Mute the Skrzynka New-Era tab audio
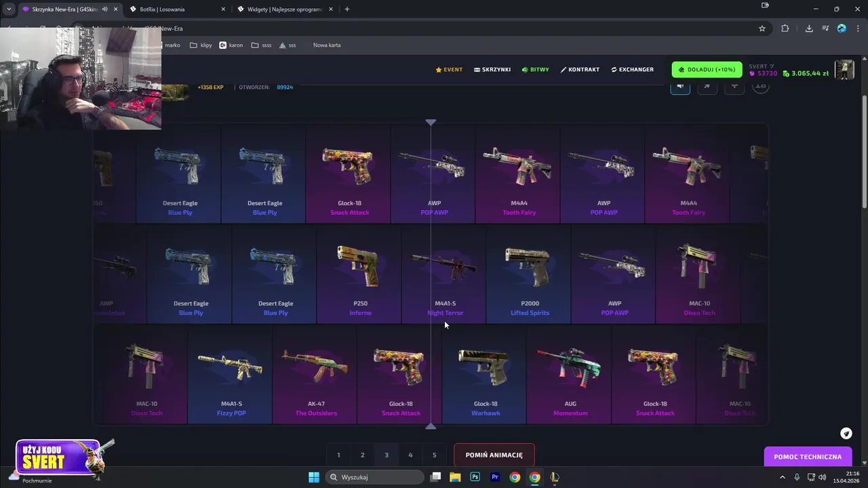 (104, 9)
